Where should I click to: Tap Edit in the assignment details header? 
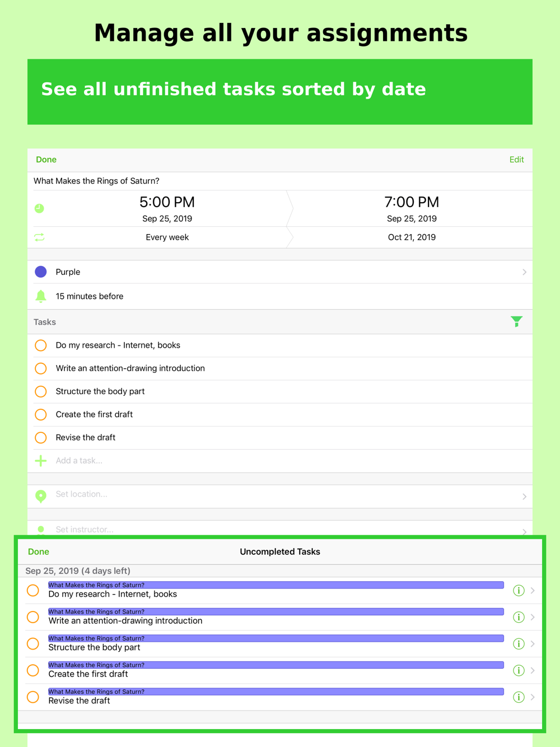point(516,160)
